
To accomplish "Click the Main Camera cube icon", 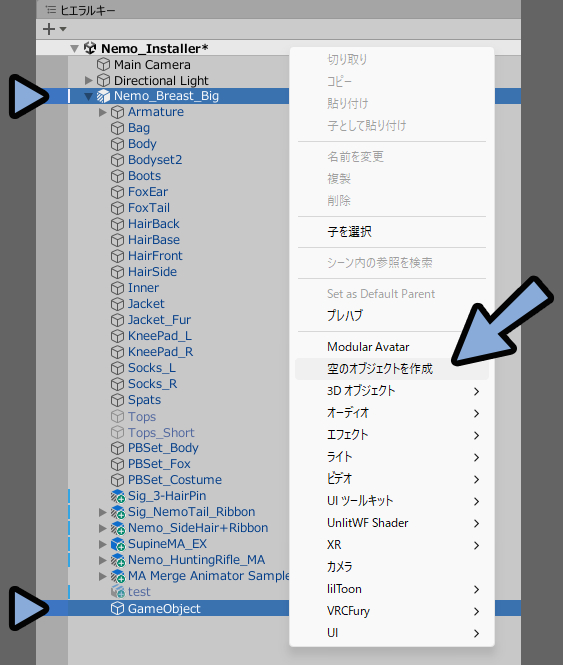I will click(x=104, y=65).
